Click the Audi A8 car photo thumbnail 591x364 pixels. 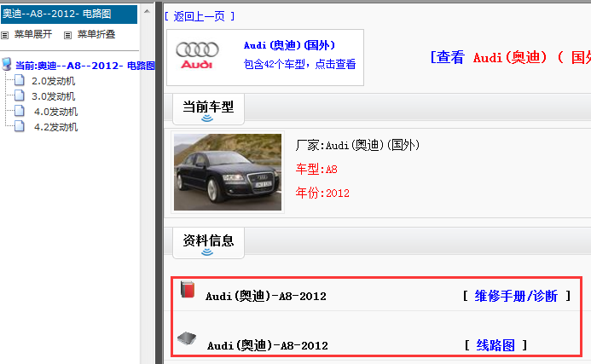pyautogui.click(x=228, y=172)
